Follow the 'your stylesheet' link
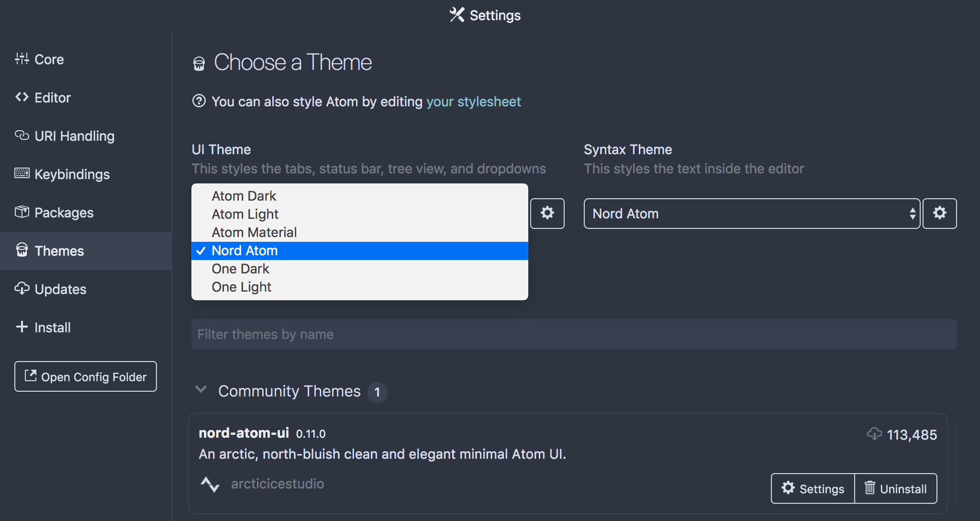Image resolution: width=980 pixels, height=521 pixels. click(473, 102)
